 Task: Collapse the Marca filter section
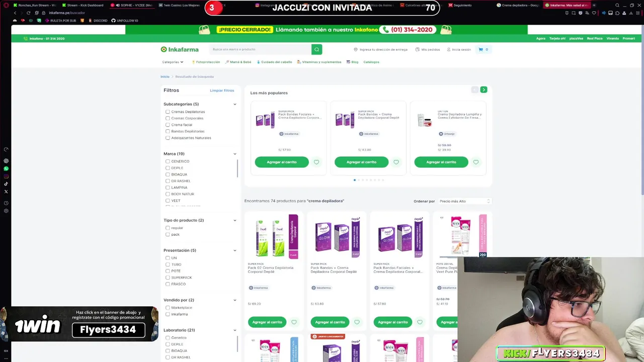234,154
